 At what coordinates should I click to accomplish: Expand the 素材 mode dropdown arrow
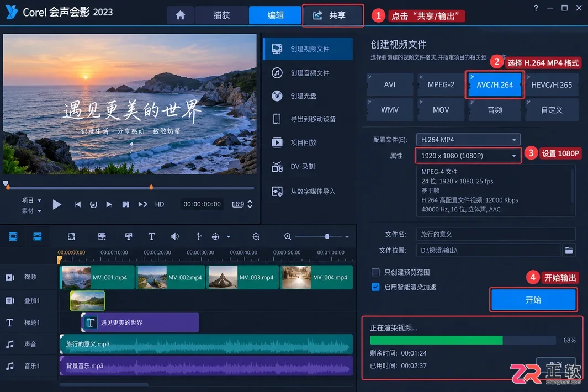point(39,211)
